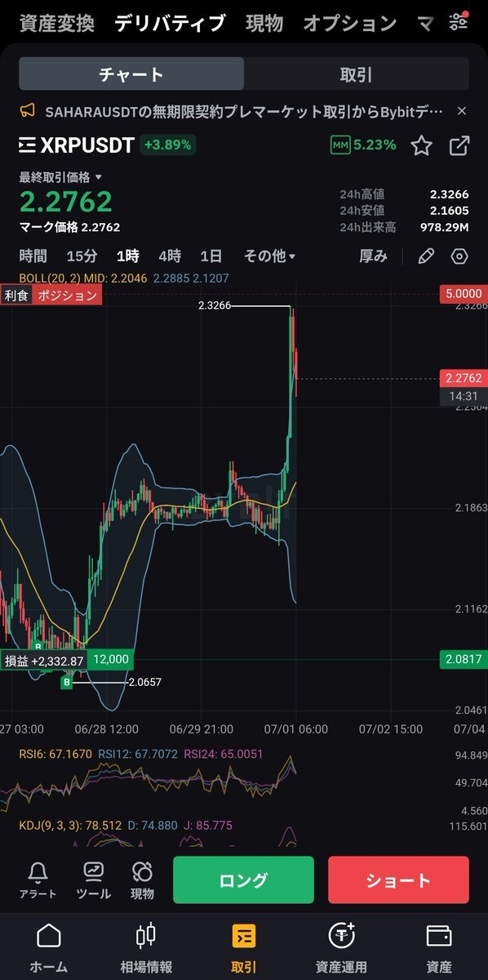Switch to the 取引 tab
Viewport: 488px width, 980px height.
357,74
